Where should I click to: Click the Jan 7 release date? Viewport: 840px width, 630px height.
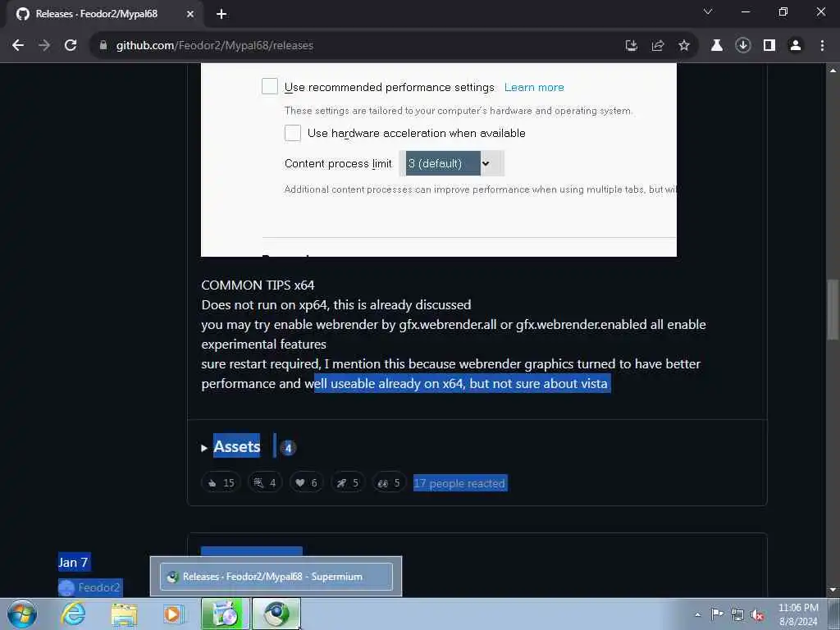(x=73, y=563)
